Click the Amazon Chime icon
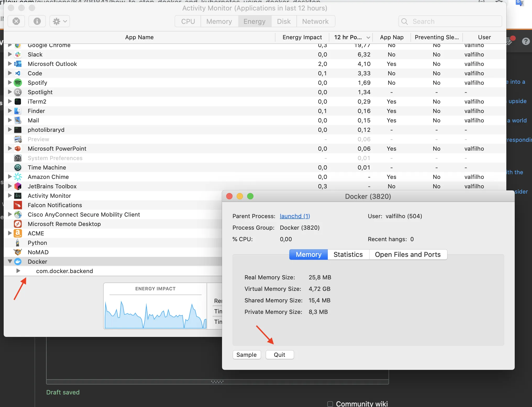Screen dimensions: 532x407 click(18, 177)
